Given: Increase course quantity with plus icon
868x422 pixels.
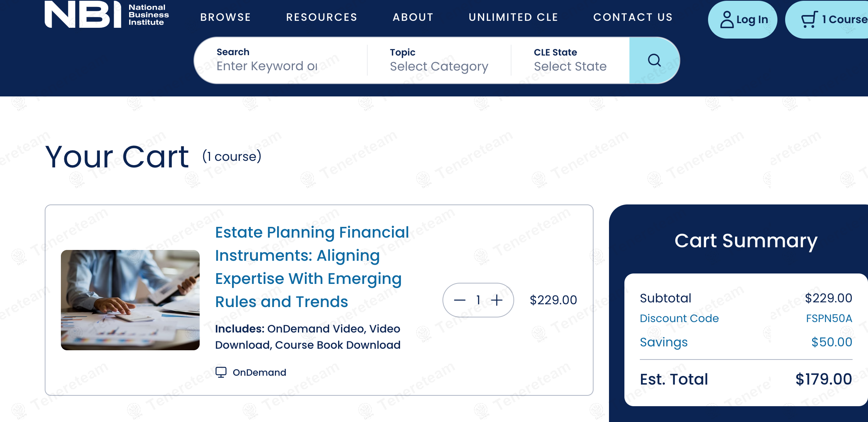Looking at the screenshot, I should click(x=498, y=300).
